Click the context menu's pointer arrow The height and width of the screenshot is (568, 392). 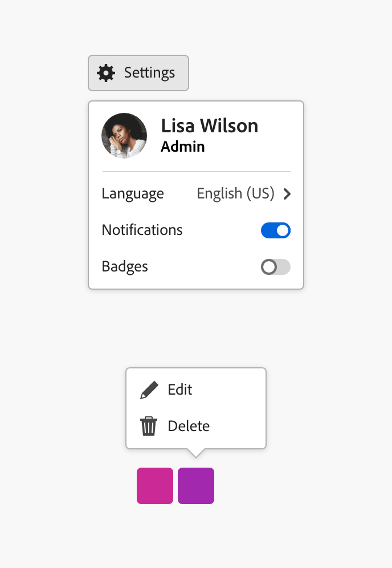tap(195, 452)
